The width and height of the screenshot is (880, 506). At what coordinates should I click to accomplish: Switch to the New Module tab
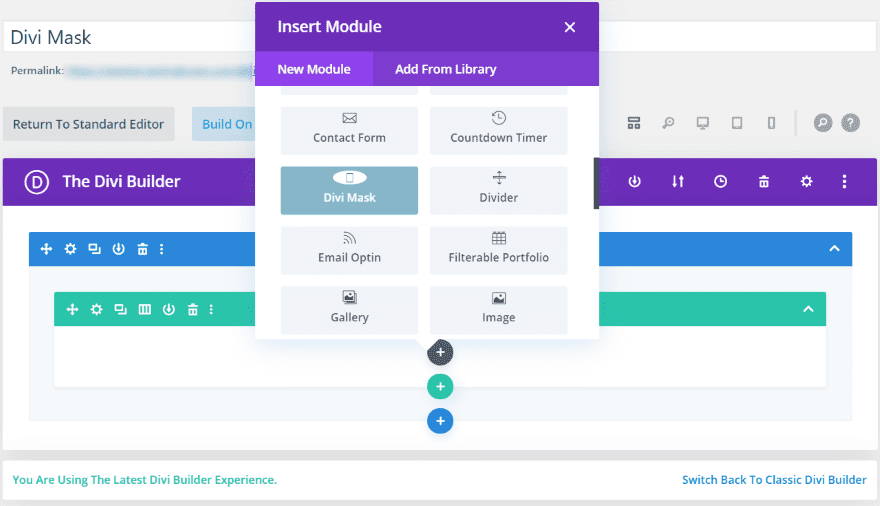click(x=314, y=69)
